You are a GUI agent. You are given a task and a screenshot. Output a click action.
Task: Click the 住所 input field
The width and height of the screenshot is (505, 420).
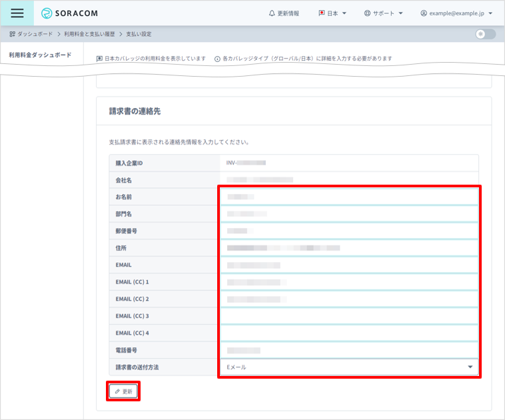pos(349,248)
